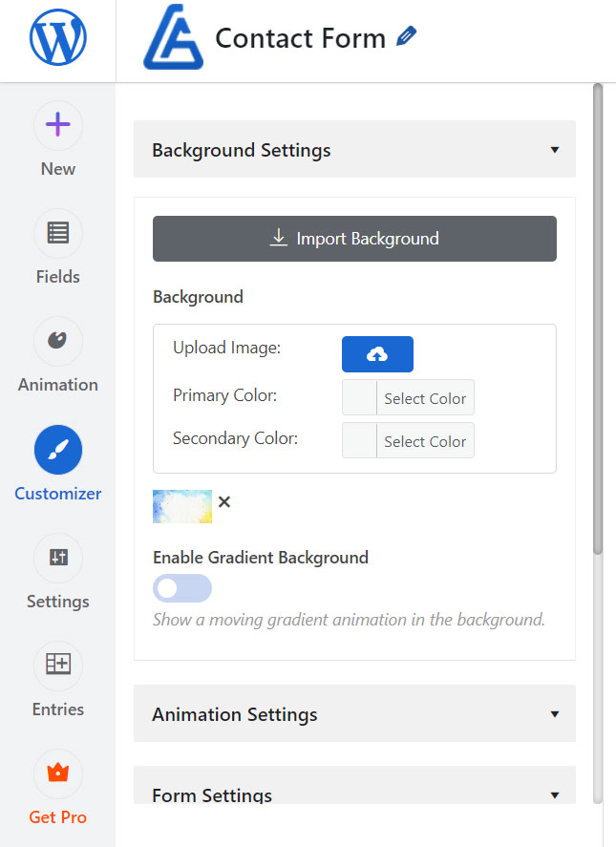The image size is (616, 847).
Task: Enable the Gradient Background toggle
Action: (x=181, y=588)
